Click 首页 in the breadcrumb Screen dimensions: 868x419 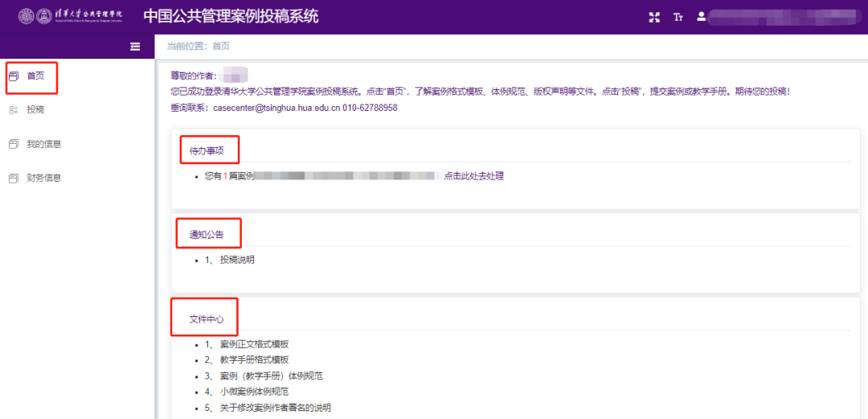(x=221, y=47)
